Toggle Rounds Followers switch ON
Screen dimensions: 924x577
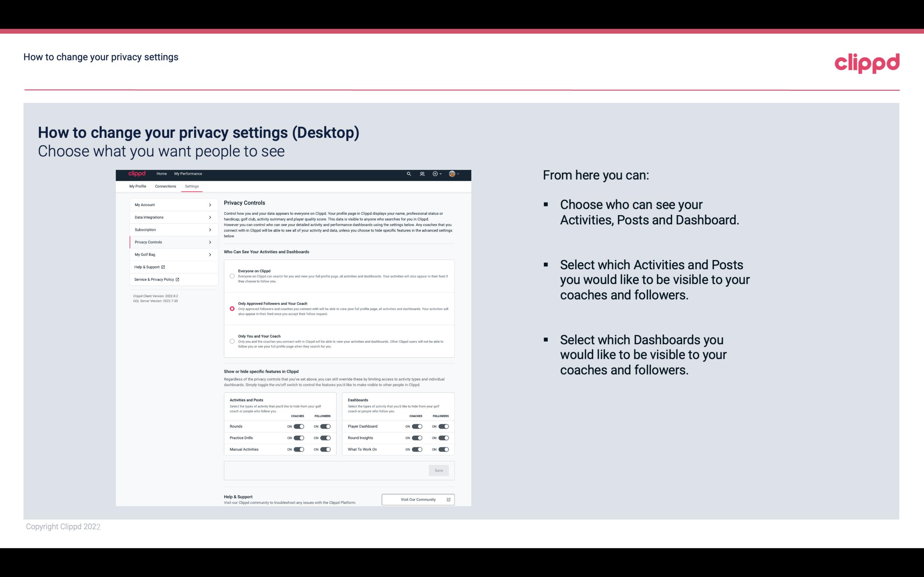pyautogui.click(x=325, y=427)
